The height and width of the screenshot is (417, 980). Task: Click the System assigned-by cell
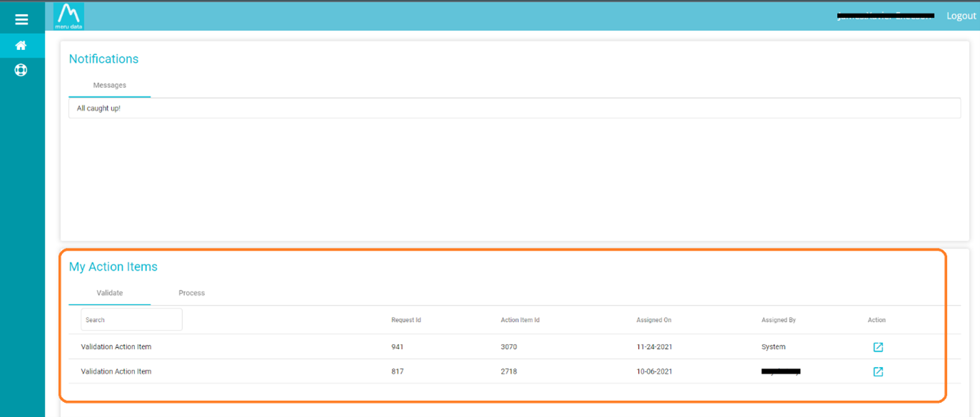point(774,347)
